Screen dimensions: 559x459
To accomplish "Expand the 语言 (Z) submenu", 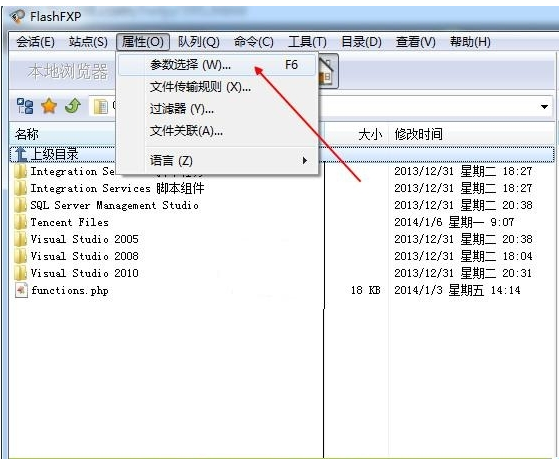I will [217, 160].
